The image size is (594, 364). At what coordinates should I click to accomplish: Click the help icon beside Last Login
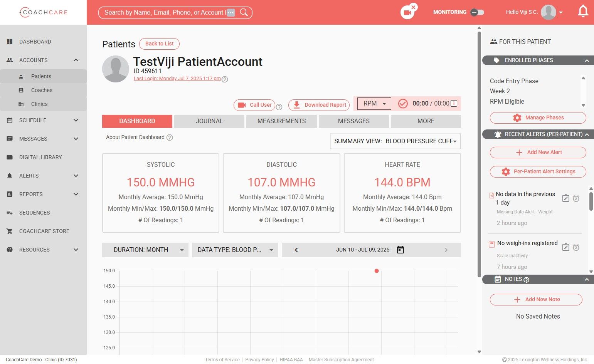[225, 79]
